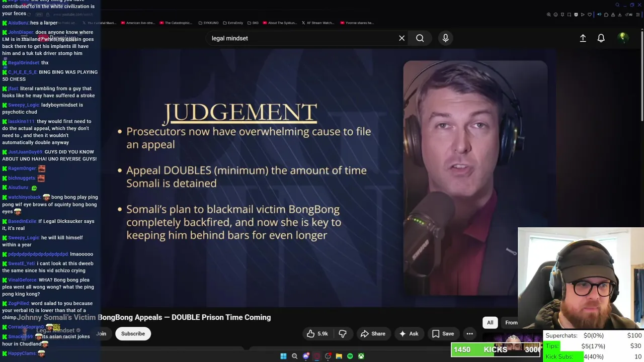This screenshot has height=362, width=644.
Task: Click the profile person toolbar icon
Action: 613,15
